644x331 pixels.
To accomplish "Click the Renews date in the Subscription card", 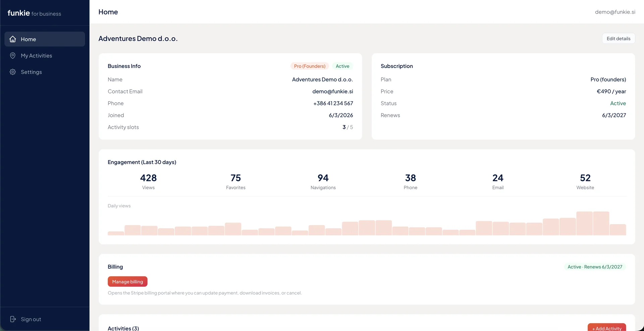I will click(x=614, y=115).
